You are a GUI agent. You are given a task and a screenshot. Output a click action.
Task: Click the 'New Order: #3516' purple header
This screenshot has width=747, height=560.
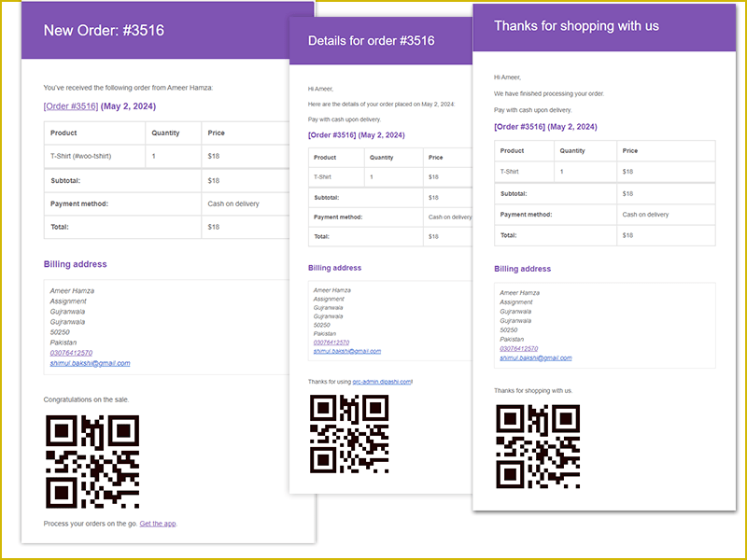(104, 31)
